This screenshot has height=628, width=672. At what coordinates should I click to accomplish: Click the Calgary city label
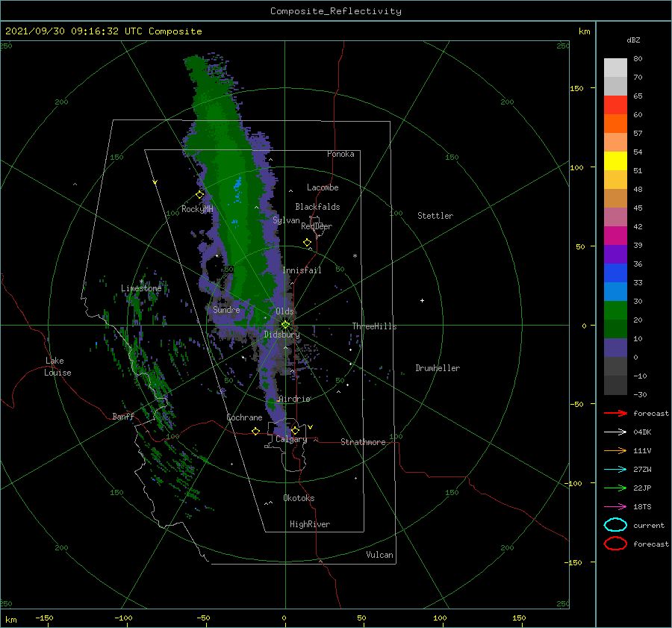(291, 439)
